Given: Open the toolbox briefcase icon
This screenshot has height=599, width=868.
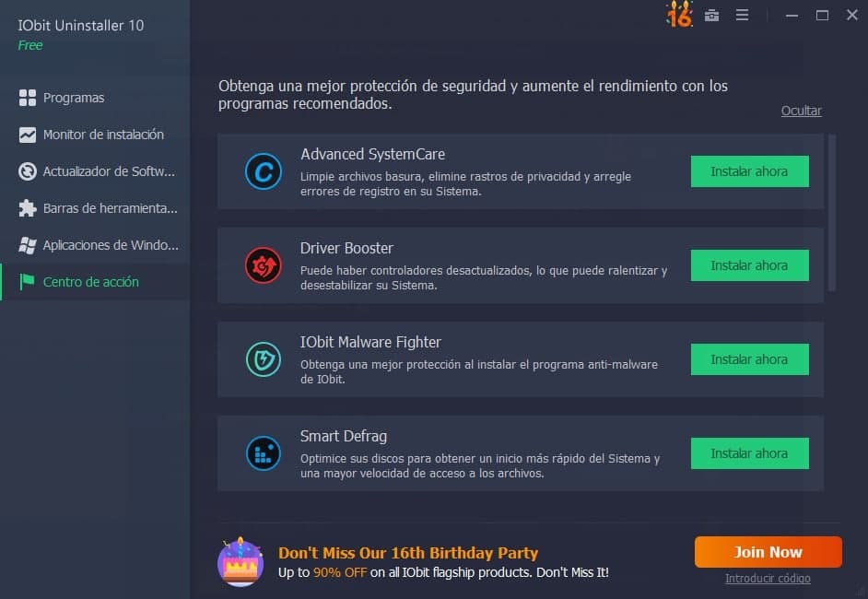Looking at the screenshot, I should (711, 16).
